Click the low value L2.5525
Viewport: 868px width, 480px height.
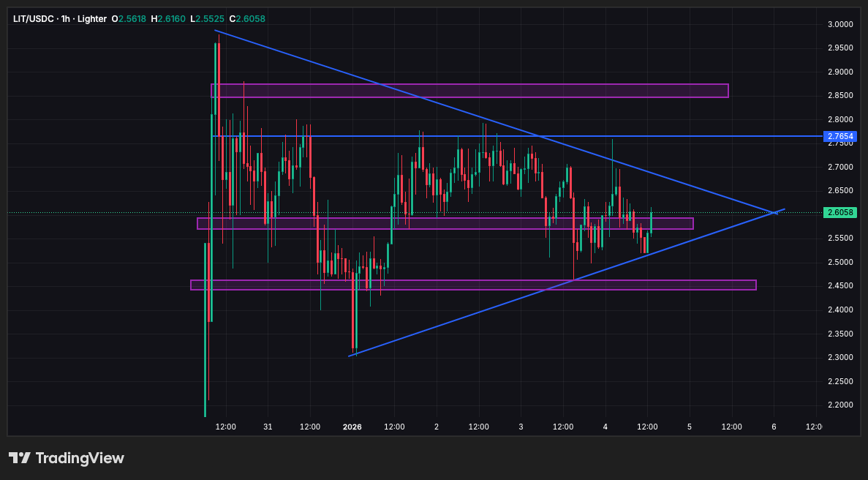click(207, 19)
